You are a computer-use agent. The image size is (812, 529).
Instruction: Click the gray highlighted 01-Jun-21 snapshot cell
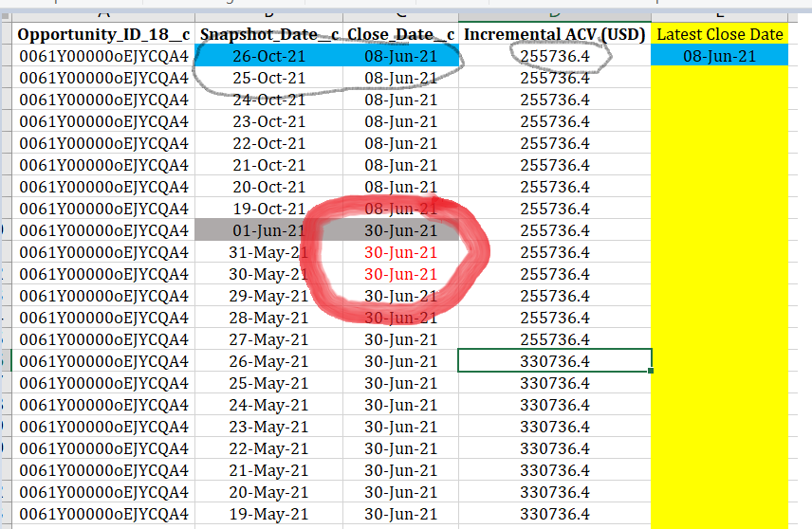268,230
